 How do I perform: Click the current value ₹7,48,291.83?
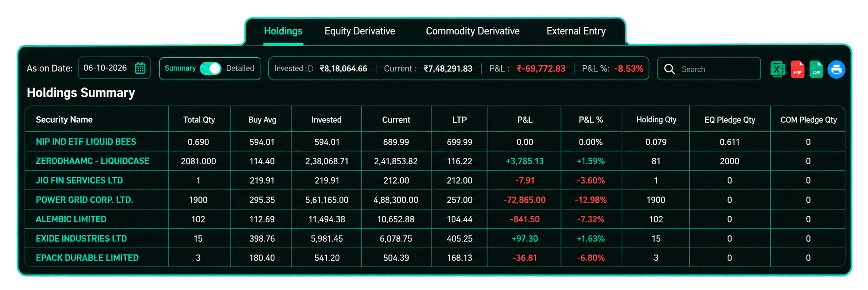448,68
